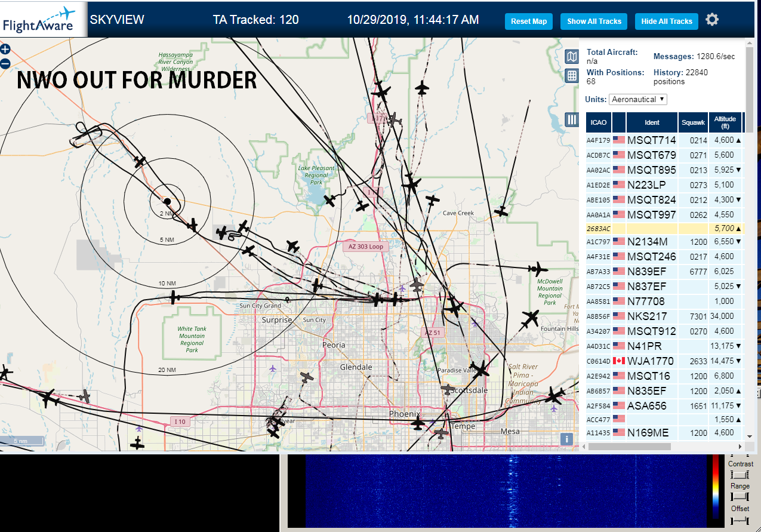Click the table scrollbar right arrow
Image resolution: width=761 pixels, height=532 pixels.
[741, 447]
